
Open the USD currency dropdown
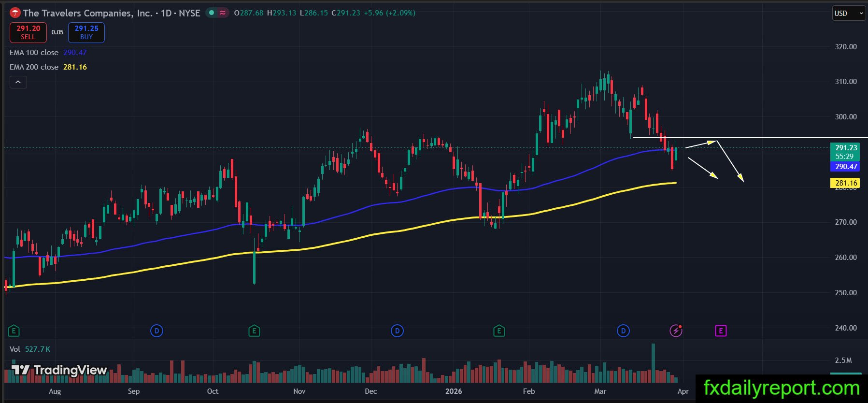(849, 14)
